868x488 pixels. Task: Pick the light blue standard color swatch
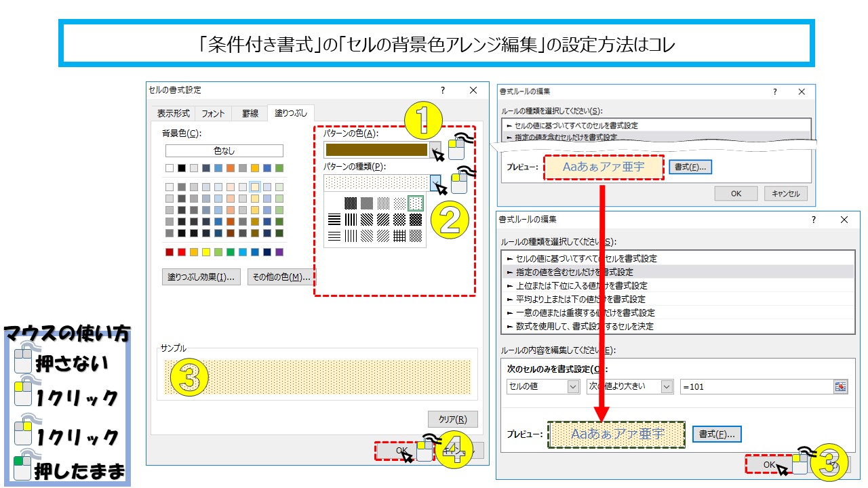click(243, 252)
